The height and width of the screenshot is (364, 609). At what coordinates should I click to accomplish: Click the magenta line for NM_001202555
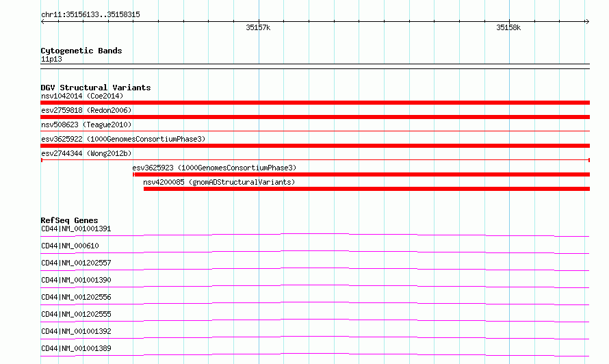[315, 320]
